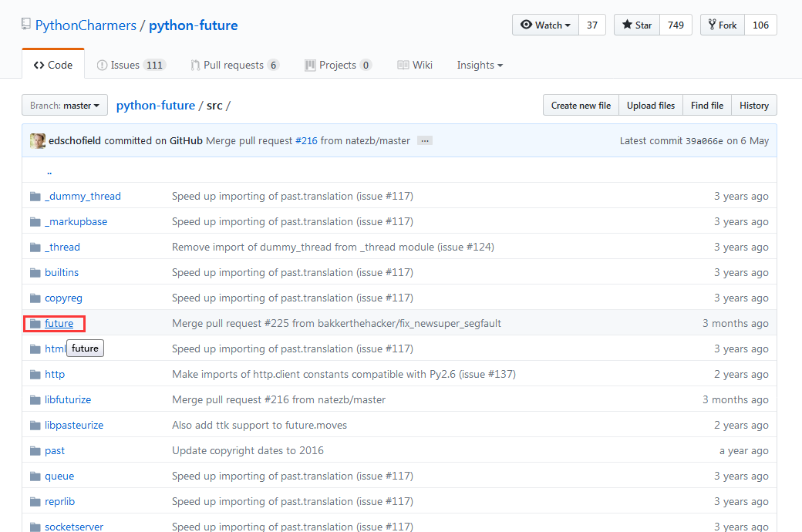Open the past folder link
This screenshot has height=532, width=802.
coord(55,451)
